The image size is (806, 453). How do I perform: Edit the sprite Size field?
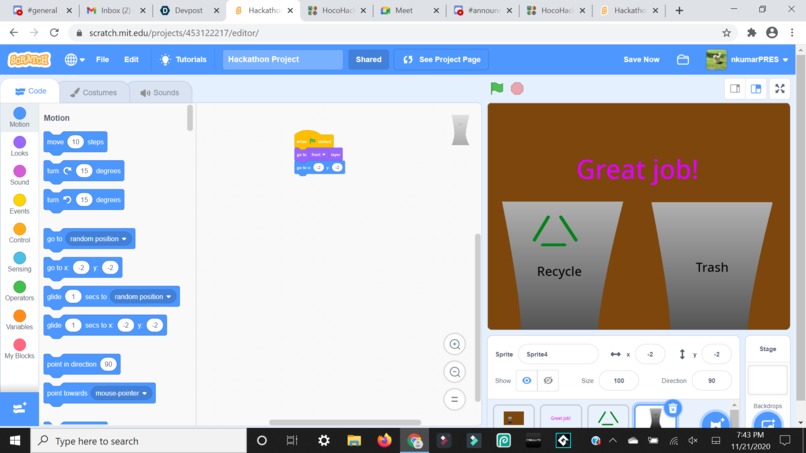coord(619,381)
